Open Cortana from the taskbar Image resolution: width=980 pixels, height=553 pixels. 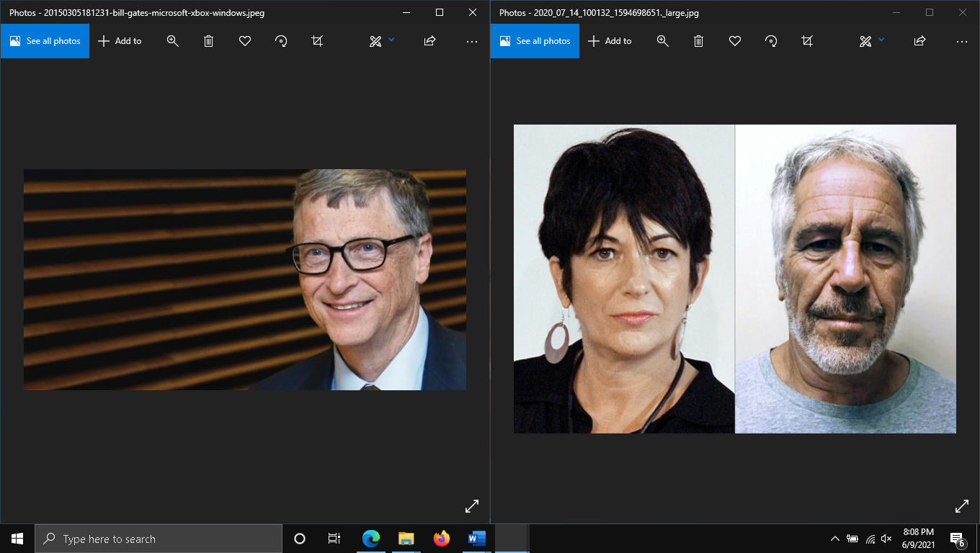[300, 539]
